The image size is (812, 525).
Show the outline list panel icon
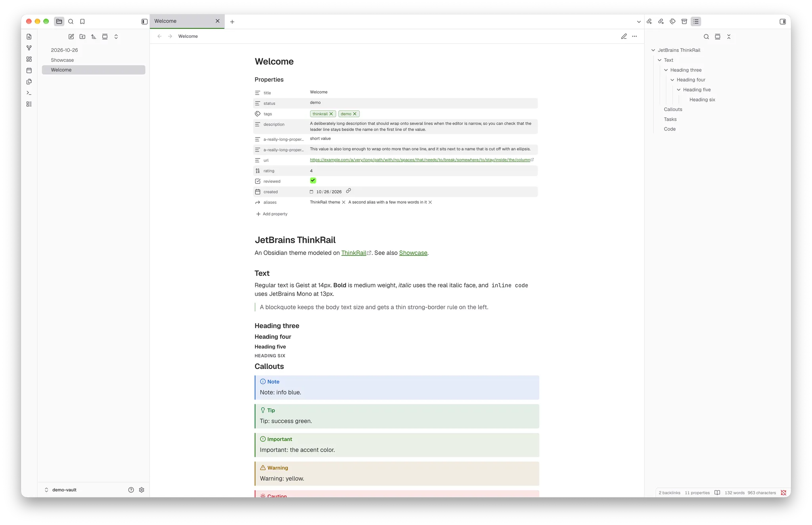pyautogui.click(x=696, y=21)
